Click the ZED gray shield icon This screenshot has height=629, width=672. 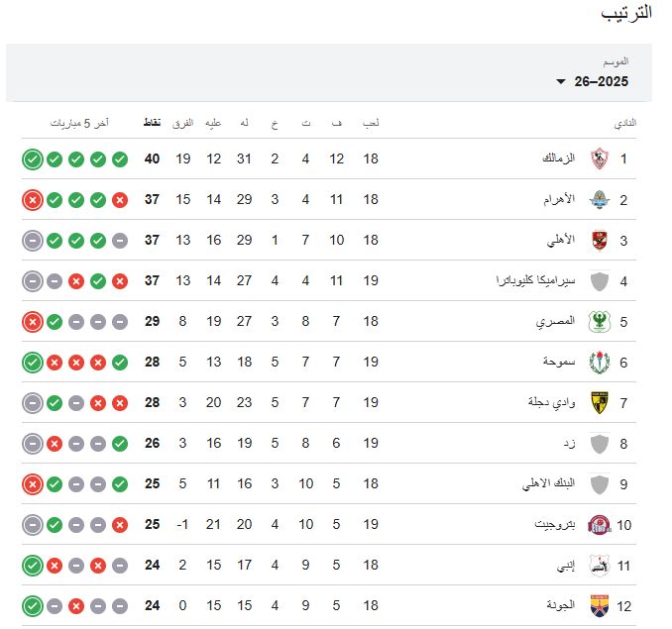pyautogui.click(x=599, y=444)
